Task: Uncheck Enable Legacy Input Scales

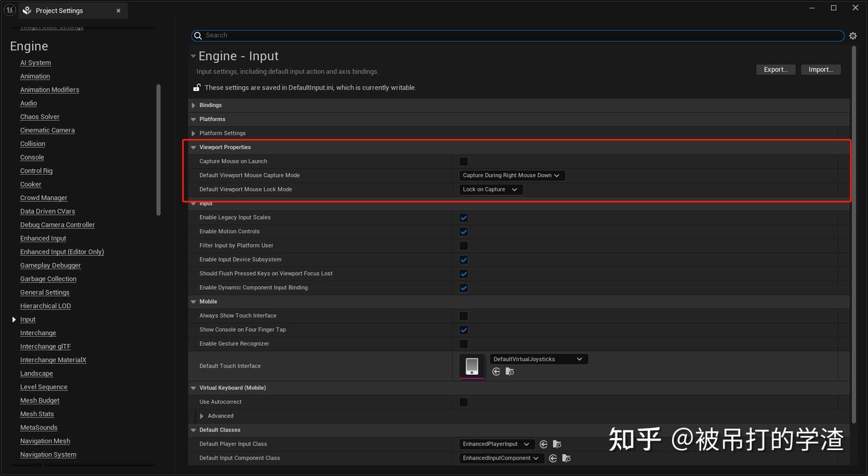Action: (464, 218)
